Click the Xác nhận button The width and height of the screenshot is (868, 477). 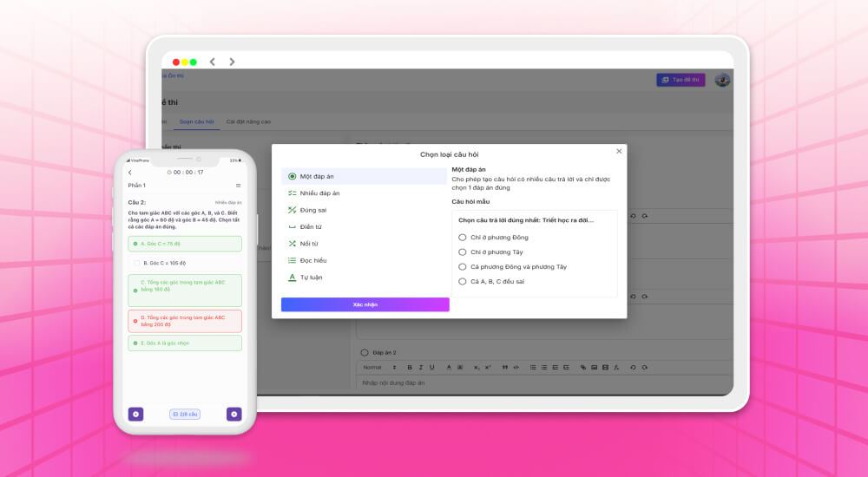[365, 304]
